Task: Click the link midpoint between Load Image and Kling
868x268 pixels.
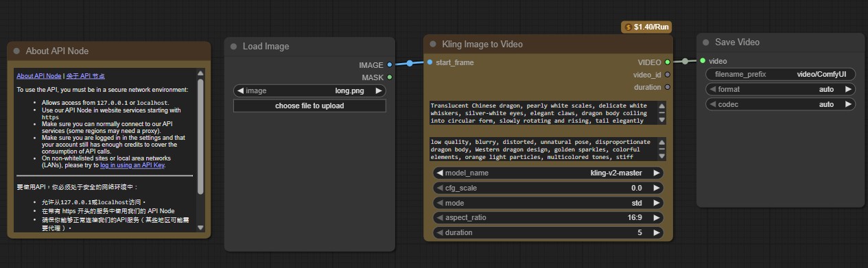Action: point(410,63)
